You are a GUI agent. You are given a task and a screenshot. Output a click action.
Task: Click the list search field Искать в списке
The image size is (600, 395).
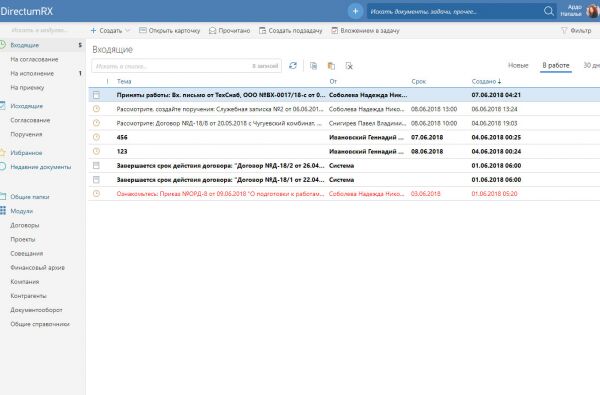(186, 66)
